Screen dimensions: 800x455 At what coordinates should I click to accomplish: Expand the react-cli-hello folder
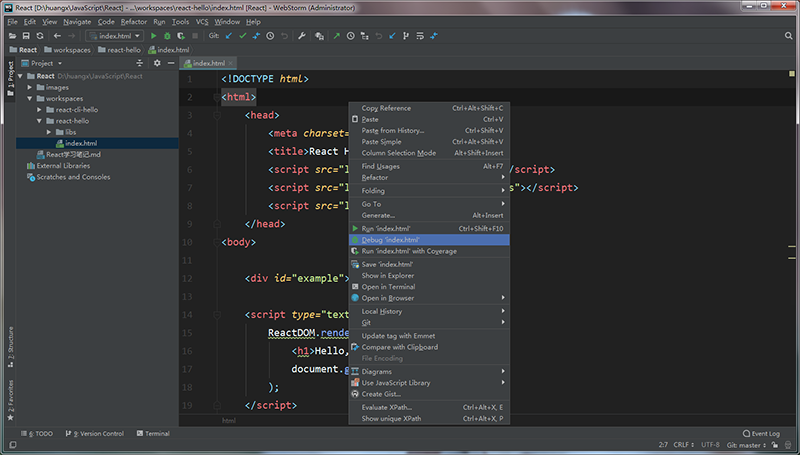[x=39, y=110]
